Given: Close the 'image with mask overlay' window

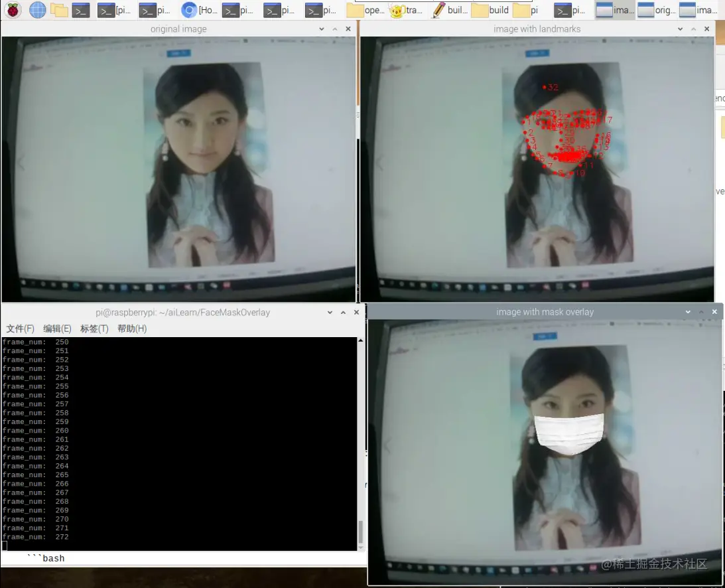Looking at the screenshot, I should point(714,312).
